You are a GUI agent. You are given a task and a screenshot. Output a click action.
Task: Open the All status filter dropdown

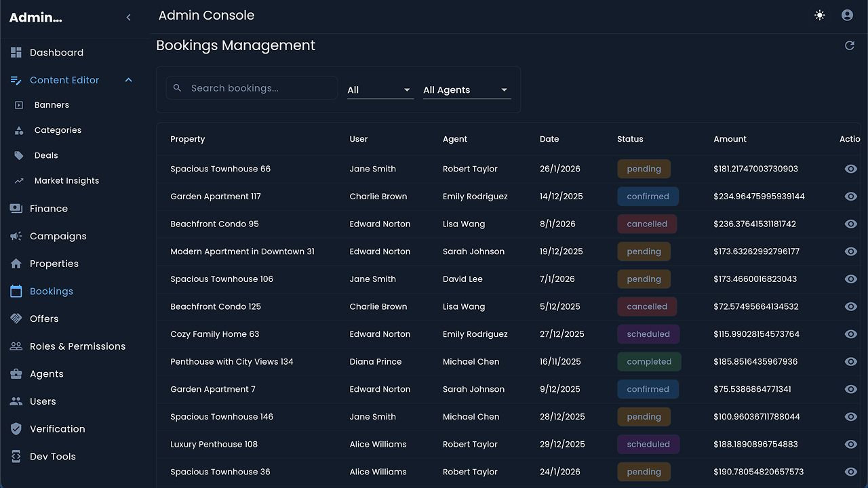coord(380,89)
